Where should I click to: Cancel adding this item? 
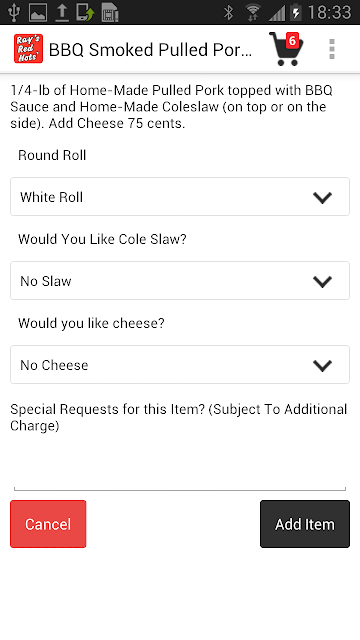[x=48, y=524]
